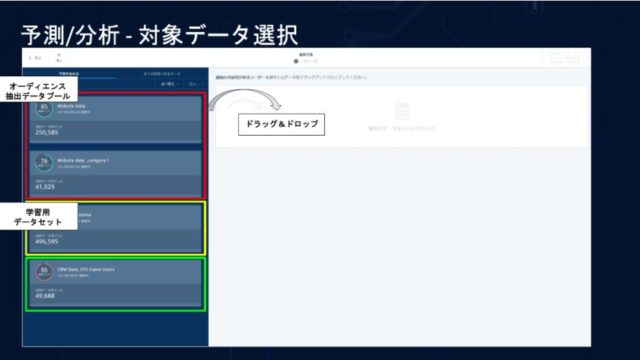Click the score ring showing 76

[44, 162]
